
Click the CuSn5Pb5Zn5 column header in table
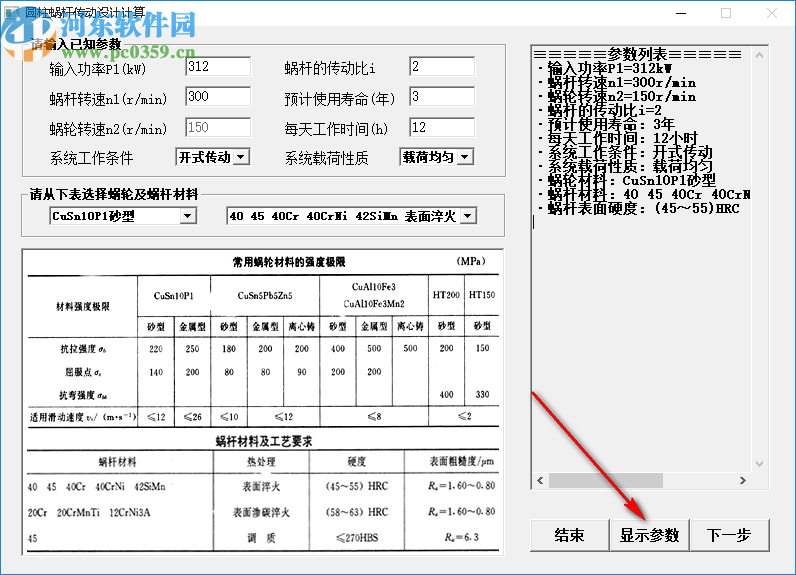point(265,296)
